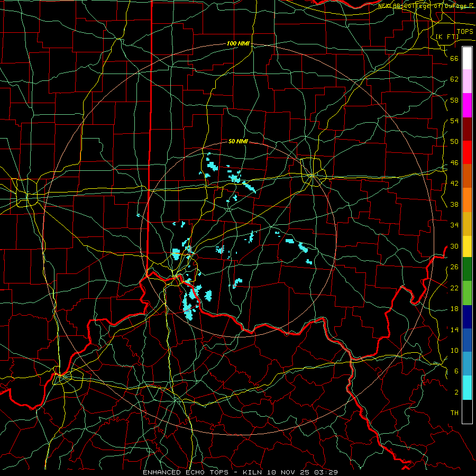Click the ENHANCED ECHO TOPS title text
The image size is (476, 476).
(x=186, y=472)
